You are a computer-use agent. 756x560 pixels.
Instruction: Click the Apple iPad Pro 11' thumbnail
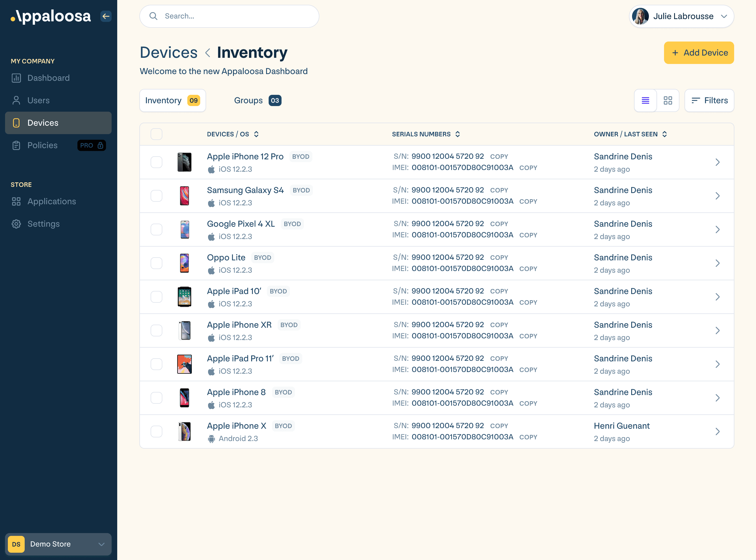coord(185,364)
